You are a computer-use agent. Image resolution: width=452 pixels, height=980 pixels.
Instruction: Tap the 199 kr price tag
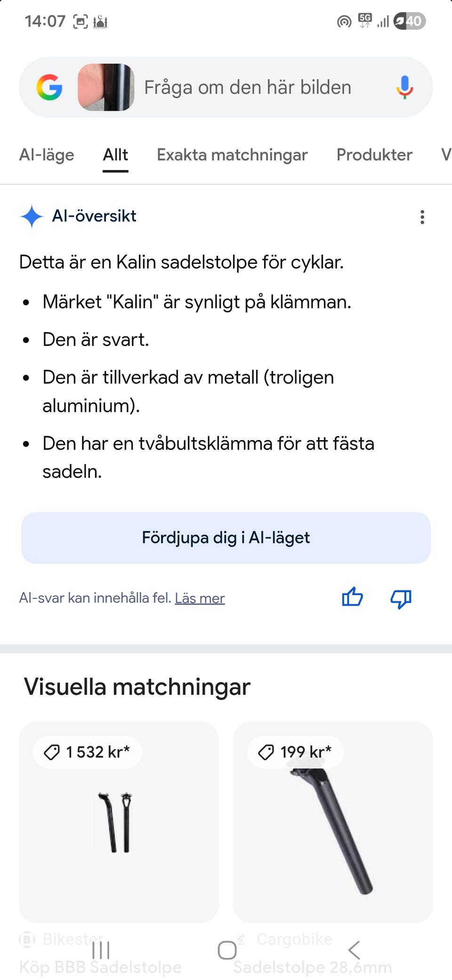click(x=295, y=752)
